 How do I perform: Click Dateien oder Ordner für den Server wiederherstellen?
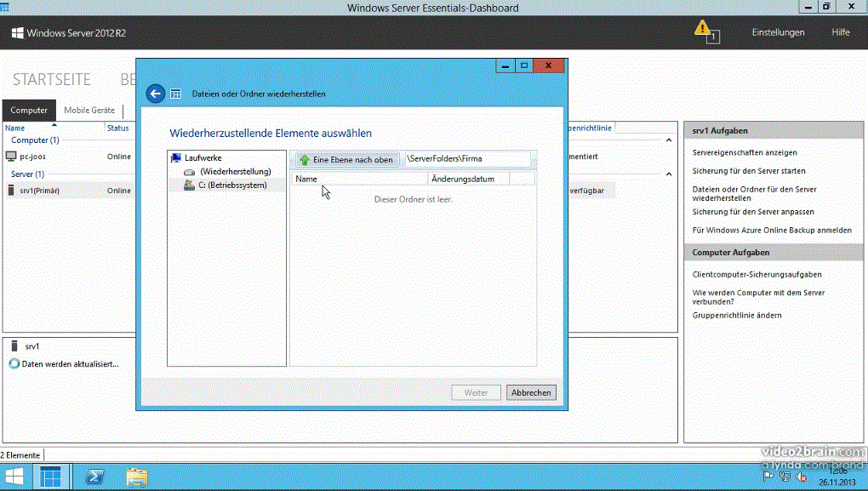click(754, 194)
